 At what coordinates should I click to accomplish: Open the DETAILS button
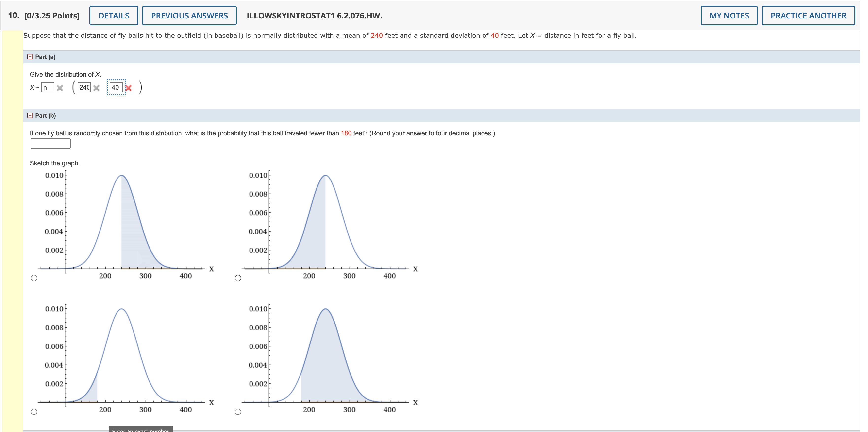point(114,16)
